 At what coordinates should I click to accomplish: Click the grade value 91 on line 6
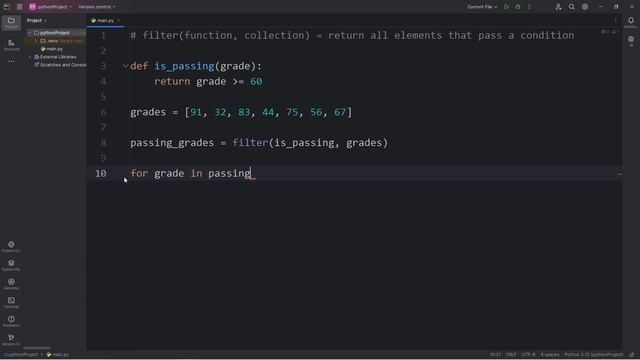pyautogui.click(x=196, y=112)
